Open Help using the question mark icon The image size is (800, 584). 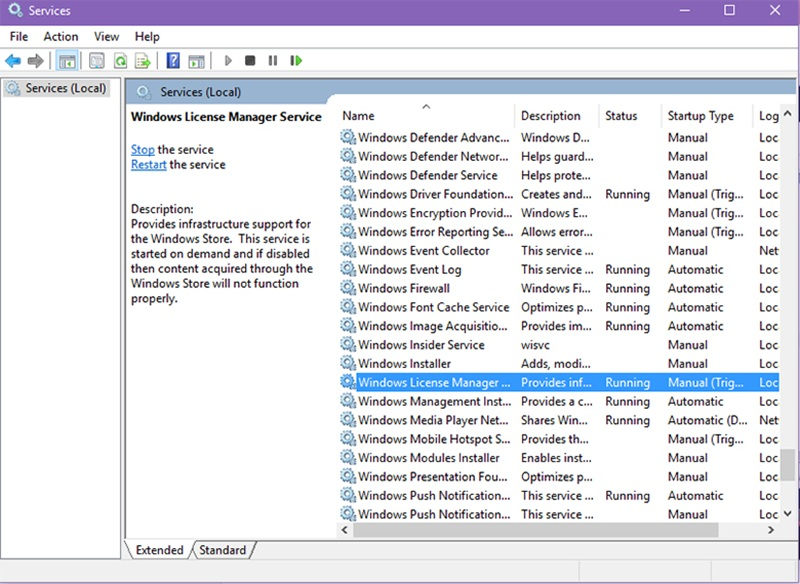coord(172,61)
